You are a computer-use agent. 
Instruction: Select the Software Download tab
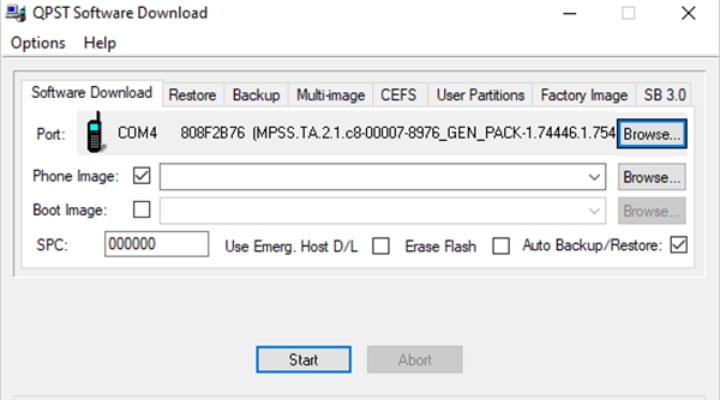[92, 93]
